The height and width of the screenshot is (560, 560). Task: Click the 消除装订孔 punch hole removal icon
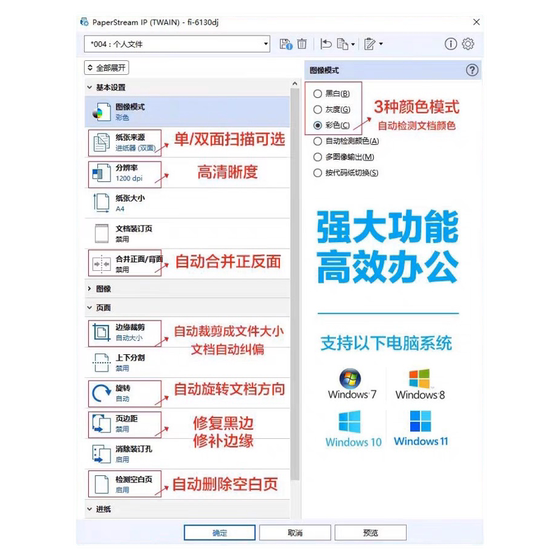(x=102, y=454)
